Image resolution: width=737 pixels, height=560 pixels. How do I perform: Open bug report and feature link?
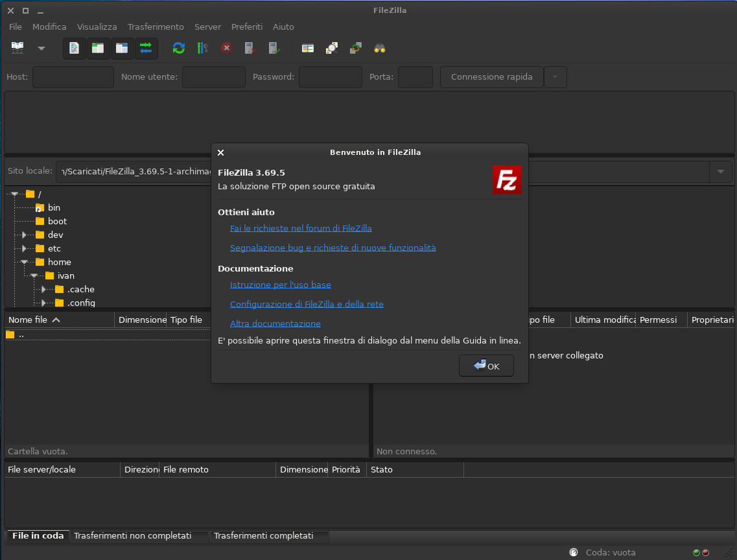333,248
